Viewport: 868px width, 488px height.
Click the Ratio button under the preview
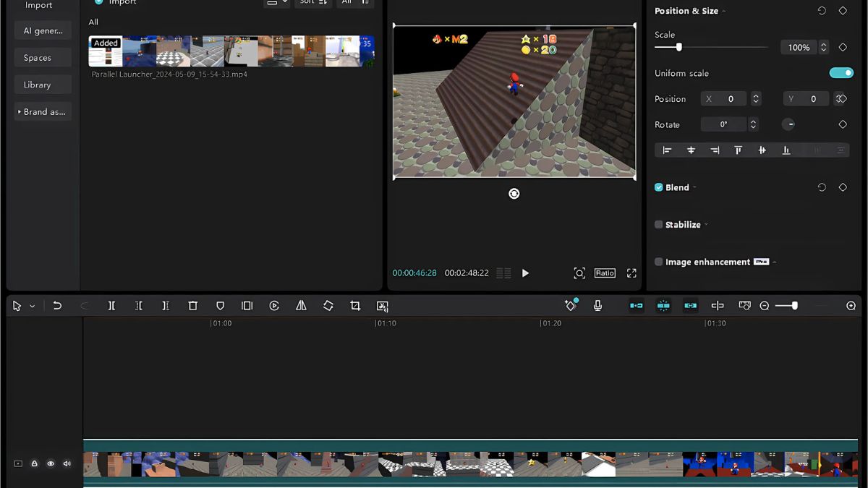click(605, 273)
